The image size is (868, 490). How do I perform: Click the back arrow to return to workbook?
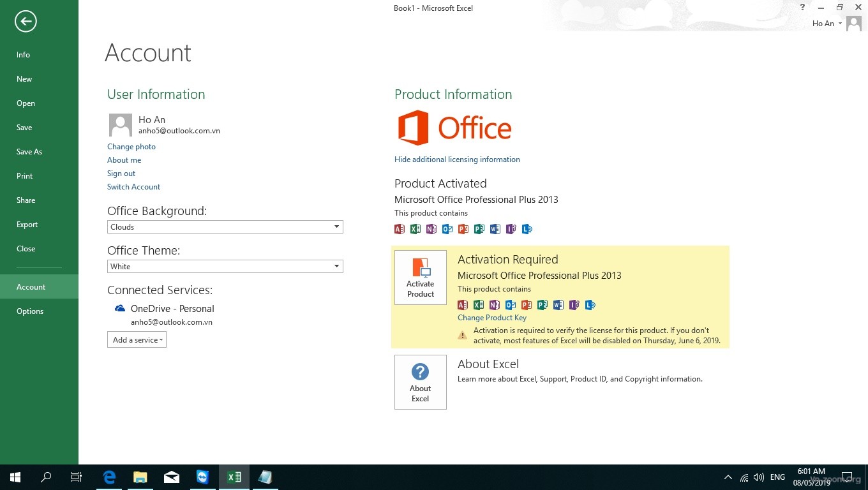click(26, 22)
